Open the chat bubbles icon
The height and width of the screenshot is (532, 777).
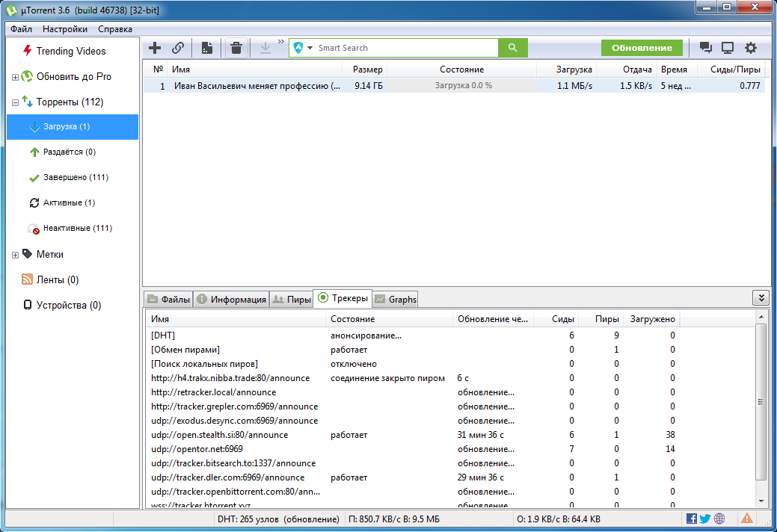[x=706, y=48]
